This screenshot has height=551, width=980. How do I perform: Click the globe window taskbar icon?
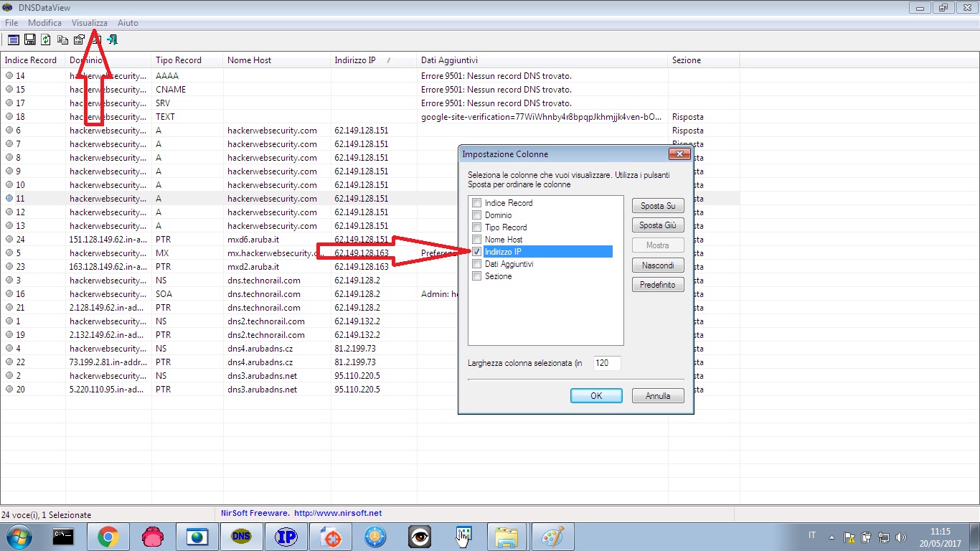(x=197, y=536)
